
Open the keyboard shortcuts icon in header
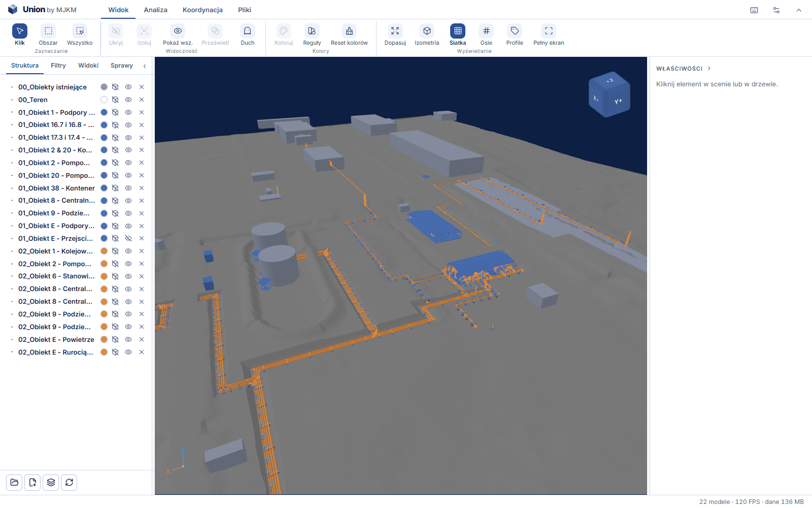pos(754,10)
